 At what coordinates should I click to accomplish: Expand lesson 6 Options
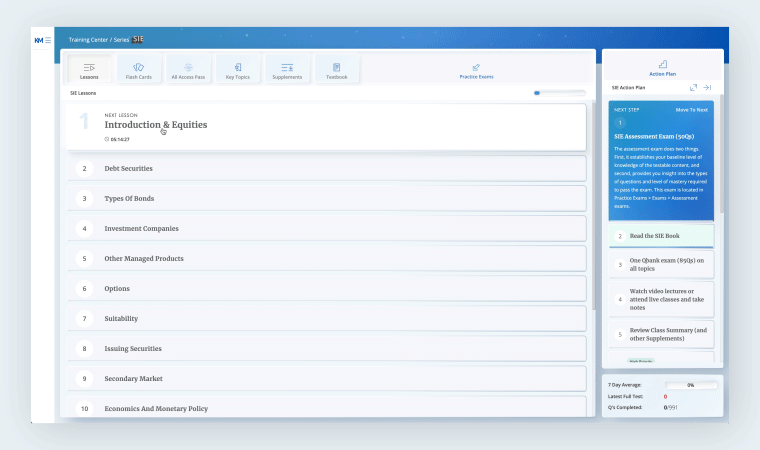[117, 288]
